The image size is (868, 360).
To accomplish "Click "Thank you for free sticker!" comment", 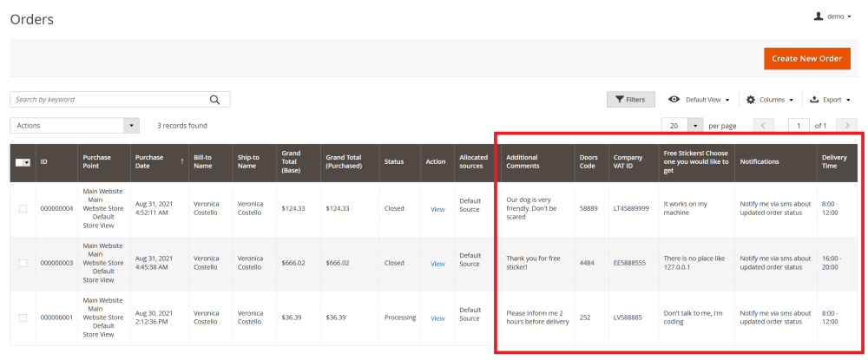I will 534,263.
